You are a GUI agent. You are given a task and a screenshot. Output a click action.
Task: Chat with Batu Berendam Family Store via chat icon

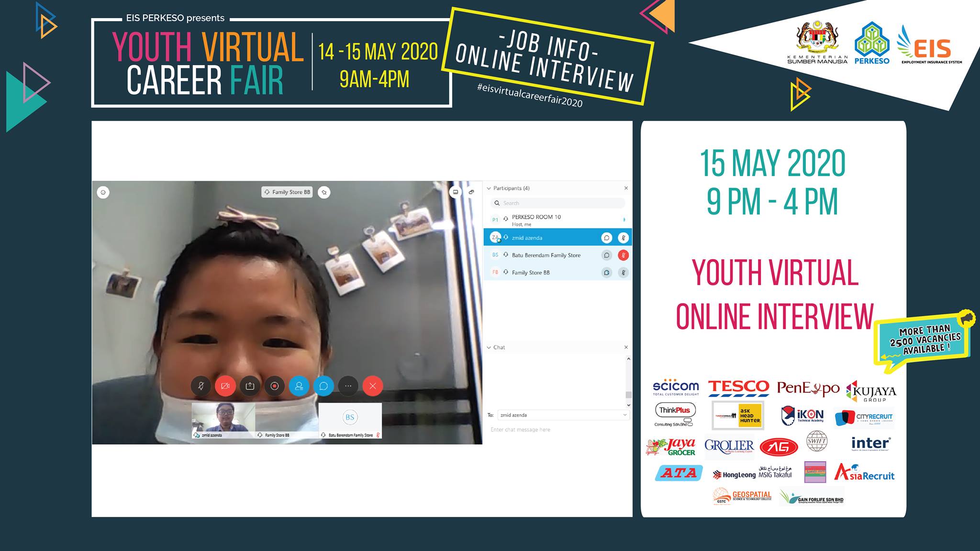click(607, 255)
